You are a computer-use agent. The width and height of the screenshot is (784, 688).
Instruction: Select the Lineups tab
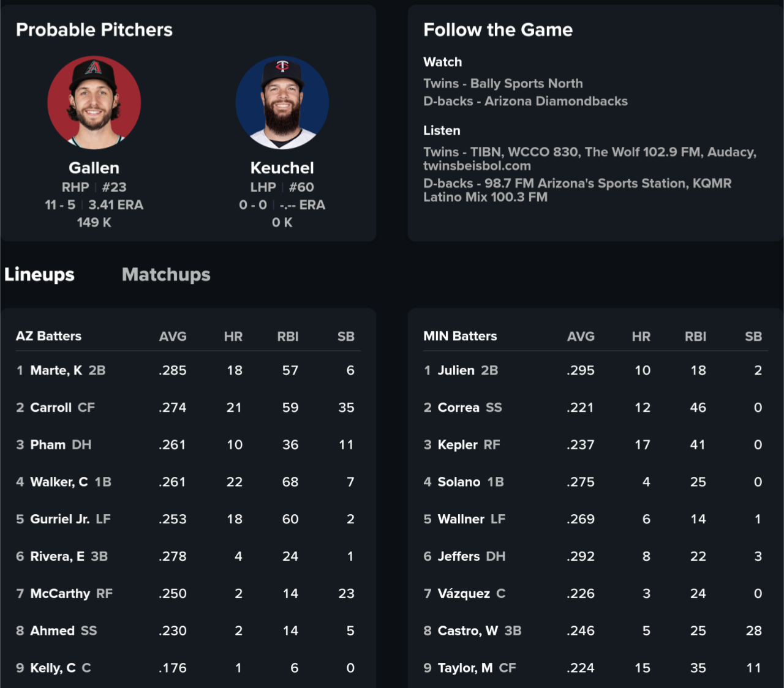[x=39, y=274]
